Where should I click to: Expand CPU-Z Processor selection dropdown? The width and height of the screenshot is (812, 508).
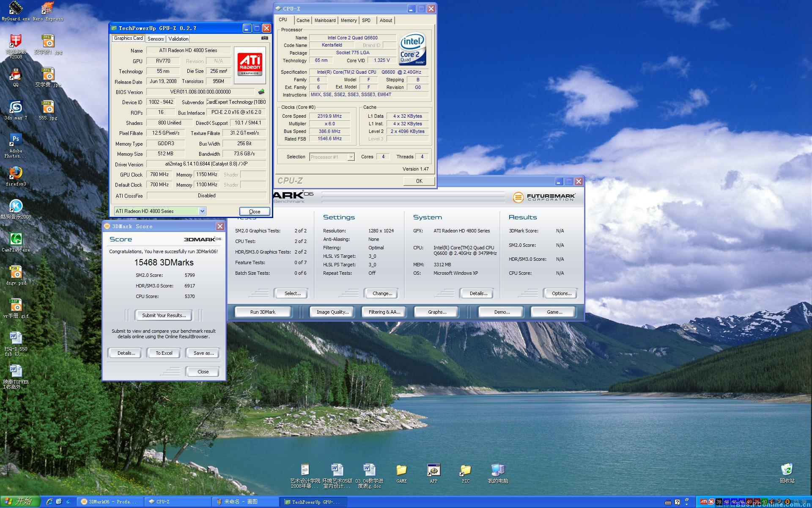(x=351, y=157)
